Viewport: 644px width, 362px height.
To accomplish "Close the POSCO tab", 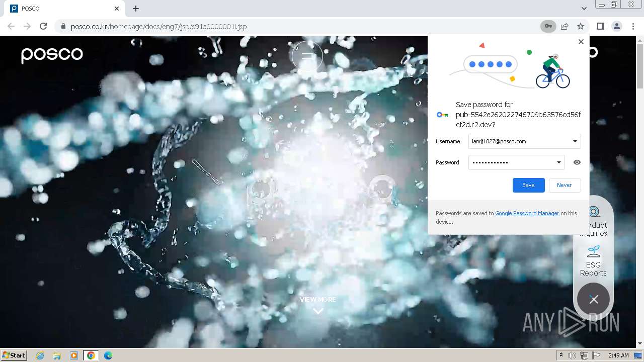I will pyautogui.click(x=117, y=9).
